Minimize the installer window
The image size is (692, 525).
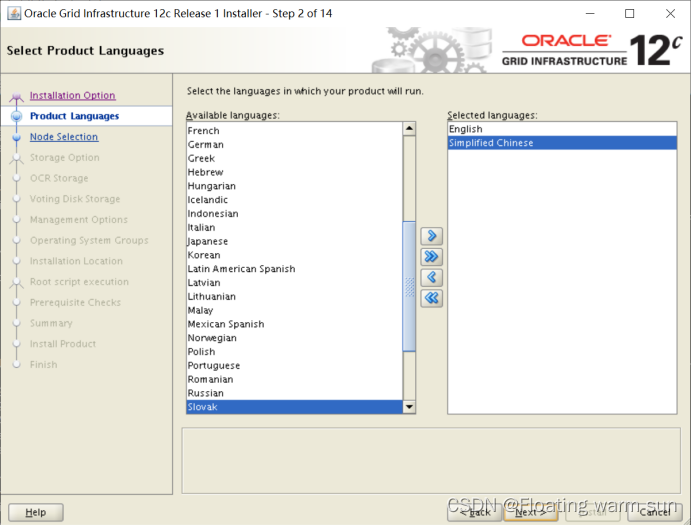coord(590,14)
